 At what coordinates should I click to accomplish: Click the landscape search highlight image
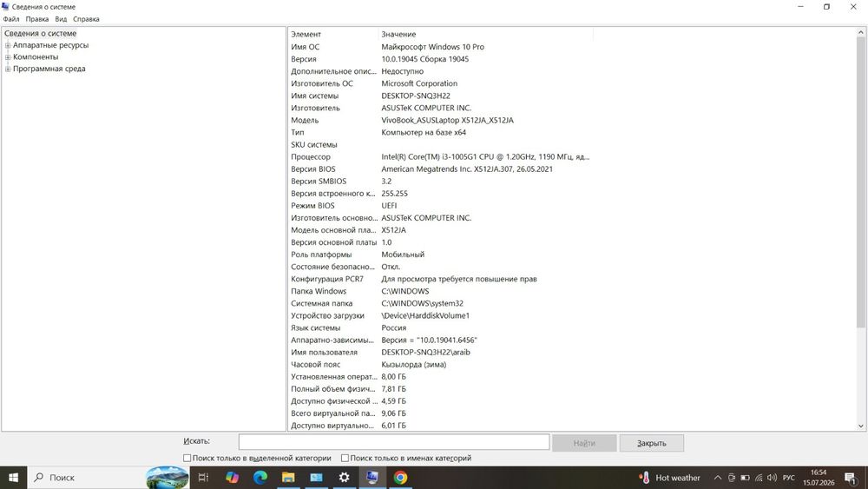pos(168,478)
